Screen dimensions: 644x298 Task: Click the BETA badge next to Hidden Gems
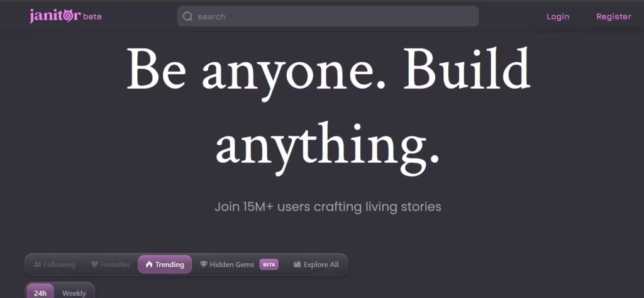(x=269, y=265)
